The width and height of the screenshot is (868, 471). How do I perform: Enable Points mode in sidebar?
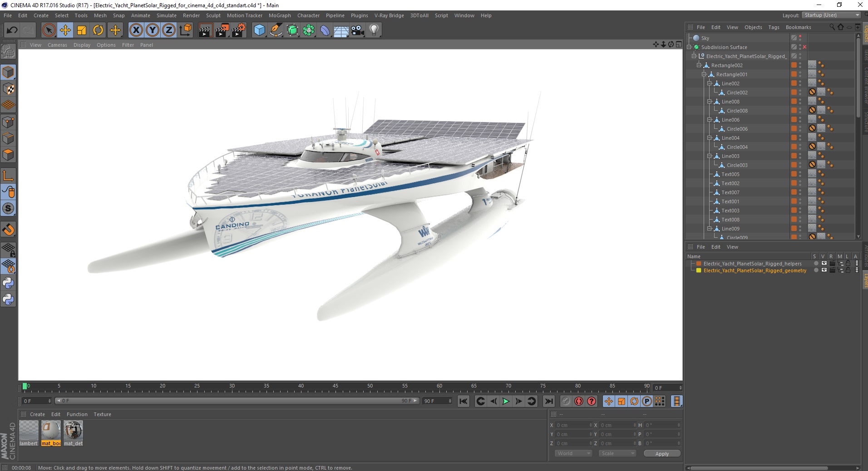8,122
